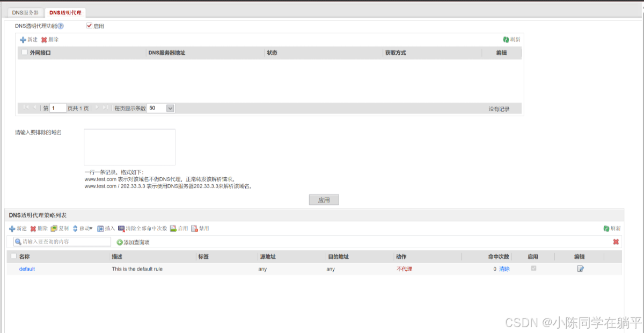Go to the next page in pagination

coord(97,108)
